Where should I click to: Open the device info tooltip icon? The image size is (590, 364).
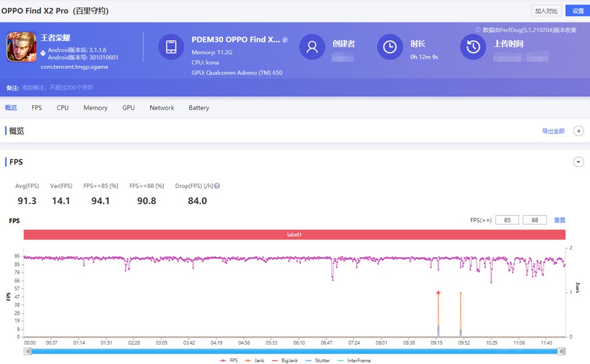(x=285, y=40)
